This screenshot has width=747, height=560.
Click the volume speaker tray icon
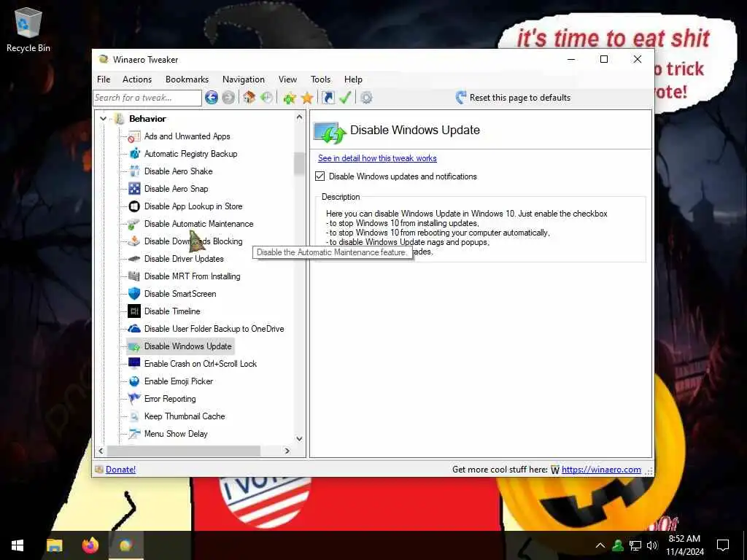click(x=652, y=545)
